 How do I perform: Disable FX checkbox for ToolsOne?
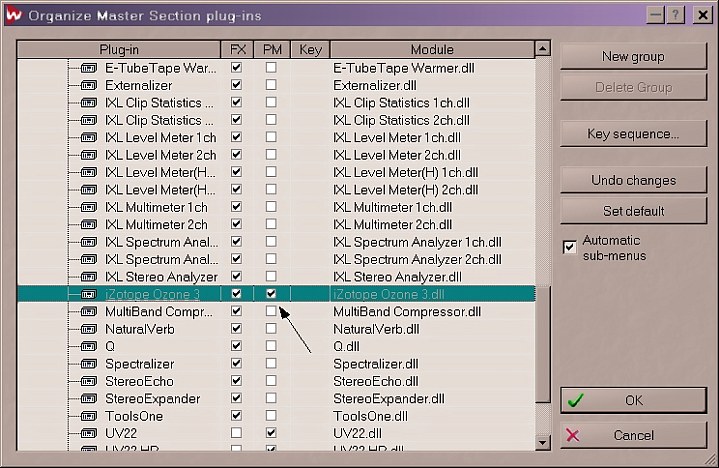236,415
